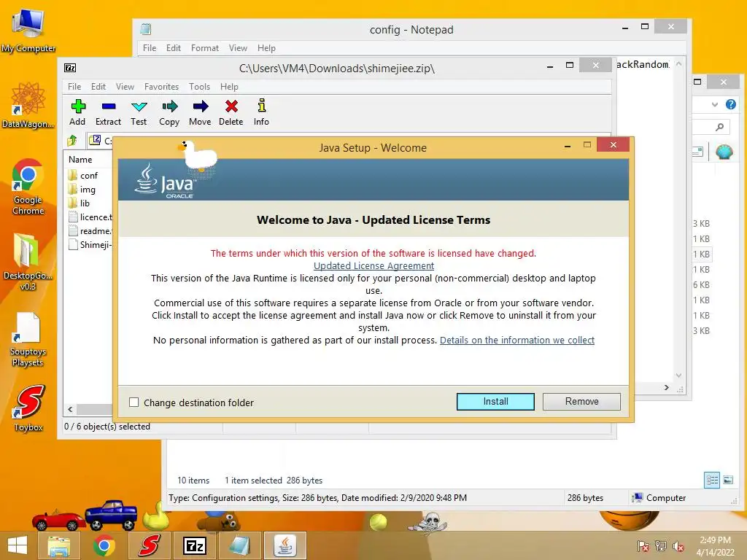Click Notepad horizontal scrollbar right arrow
The height and width of the screenshot is (560, 747).
tap(667, 388)
